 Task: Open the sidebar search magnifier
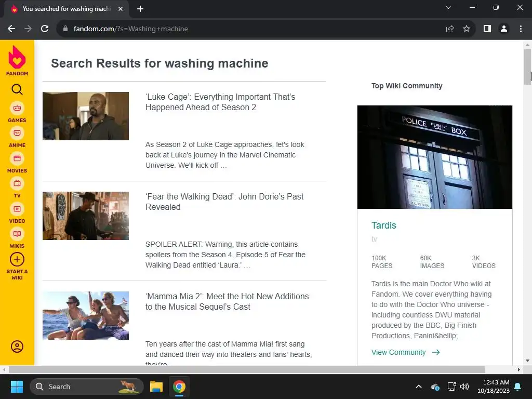17,89
